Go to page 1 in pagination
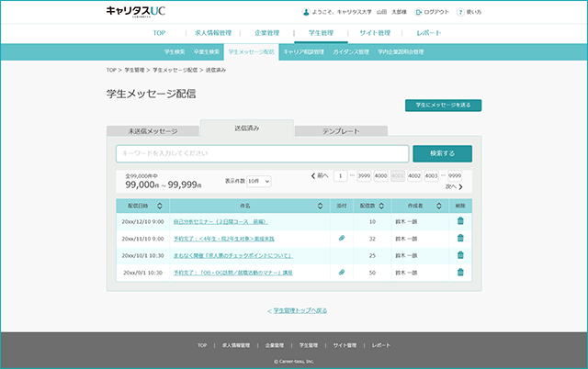 341,175
